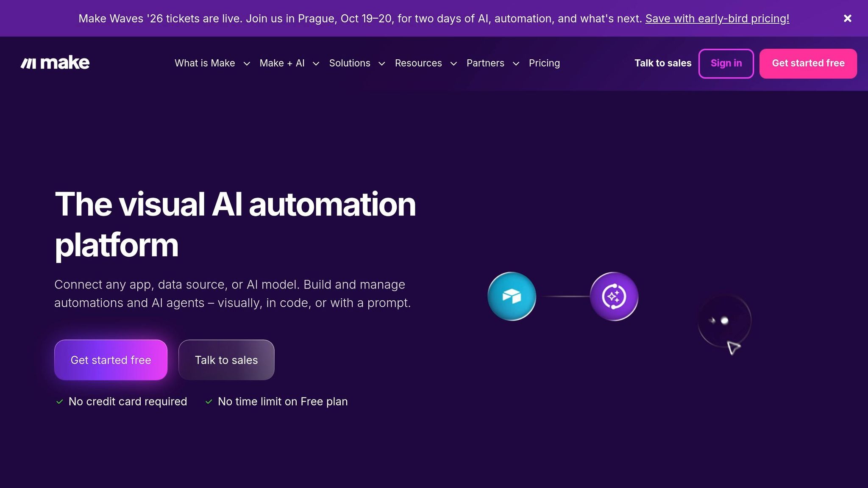Expand the Make + AI chevron
This screenshot has height=488, width=868.
(316, 64)
